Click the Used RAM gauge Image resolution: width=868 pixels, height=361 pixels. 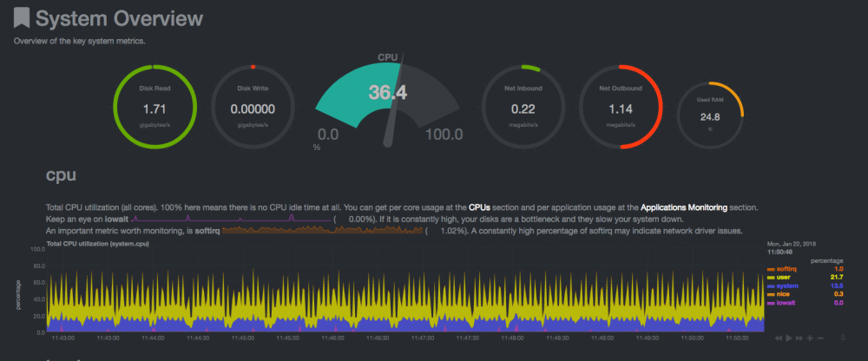710,115
